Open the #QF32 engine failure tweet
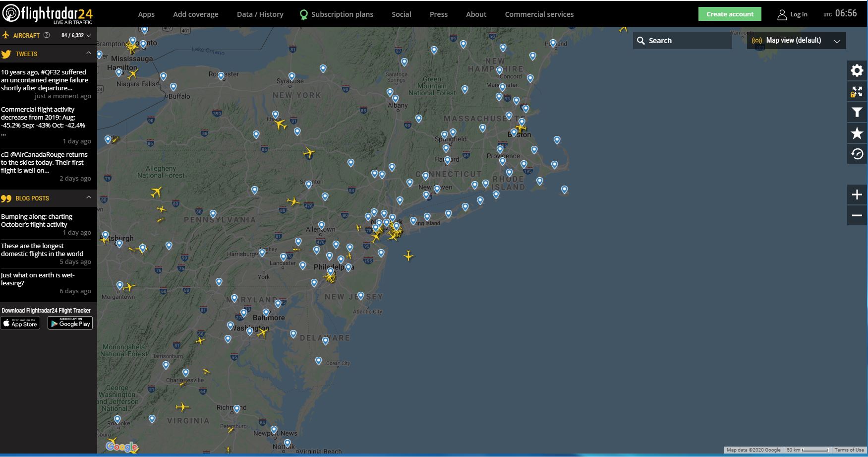Image resolution: width=868 pixels, height=457 pixels. coord(45,80)
